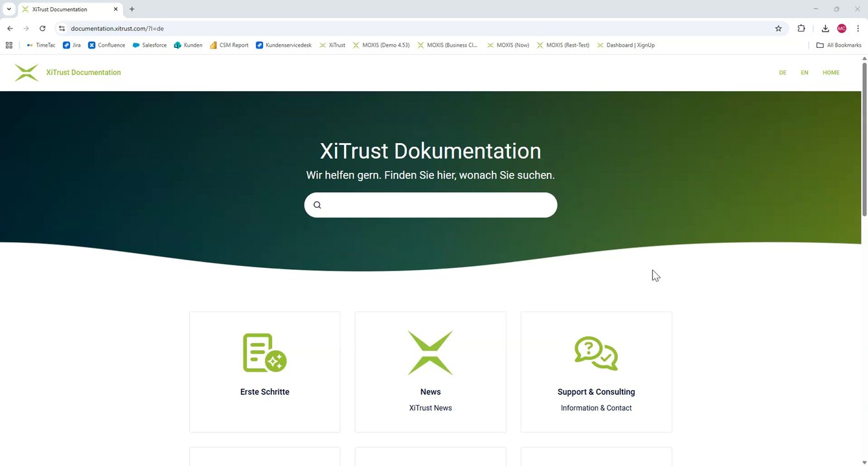This screenshot has height=466, width=868.
Task: Click the vertical page scrollbar thumb
Action: (864, 139)
